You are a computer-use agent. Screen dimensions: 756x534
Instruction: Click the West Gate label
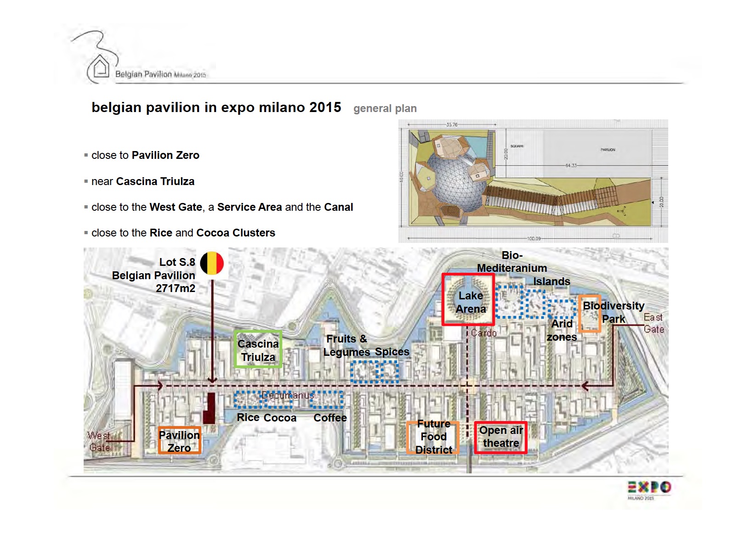pyautogui.click(x=99, y=441)
